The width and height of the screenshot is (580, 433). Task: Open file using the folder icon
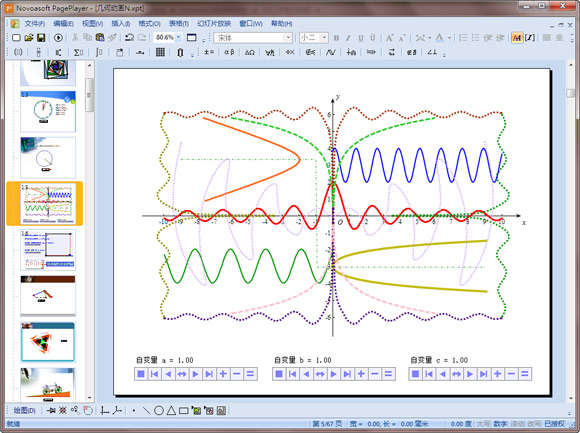point(28,38)
